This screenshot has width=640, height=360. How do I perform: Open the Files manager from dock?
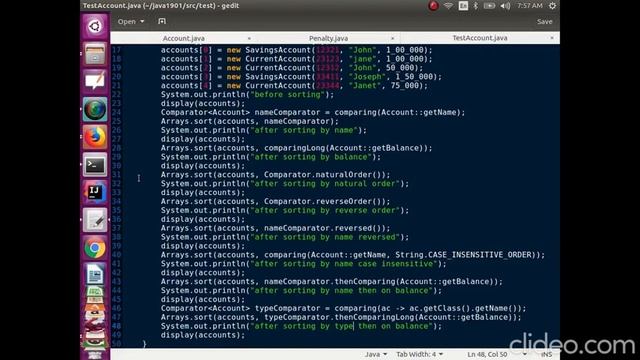pyautogui.click(x=95, y=54)
